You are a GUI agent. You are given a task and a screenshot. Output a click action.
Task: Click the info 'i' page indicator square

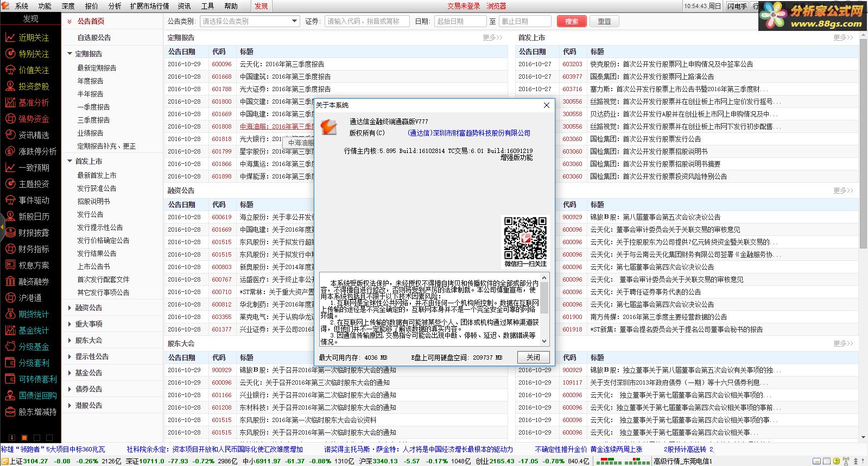(11, 437)
